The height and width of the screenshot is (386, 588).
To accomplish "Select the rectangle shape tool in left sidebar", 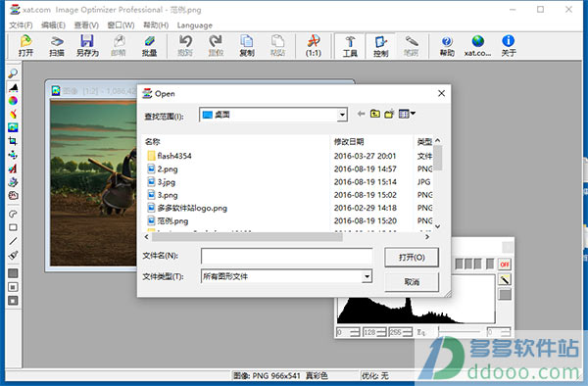I will [x=13, y=227].
